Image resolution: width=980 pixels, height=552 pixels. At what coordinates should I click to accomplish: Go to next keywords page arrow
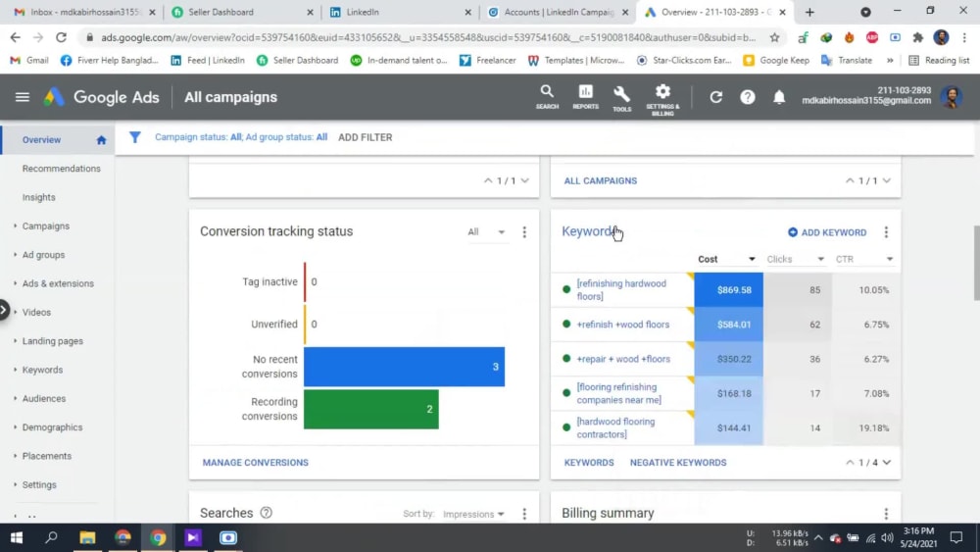886,463
